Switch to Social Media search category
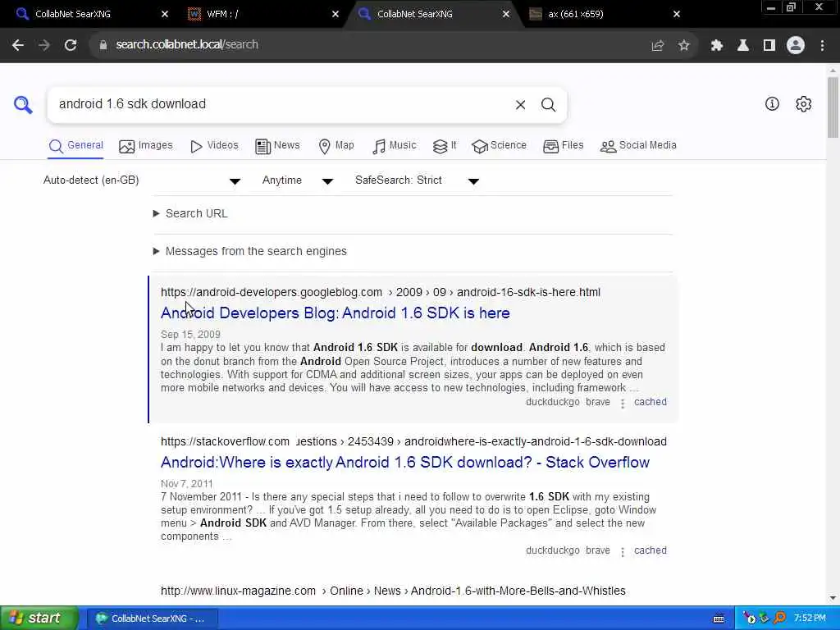 (x=638, y=146)
